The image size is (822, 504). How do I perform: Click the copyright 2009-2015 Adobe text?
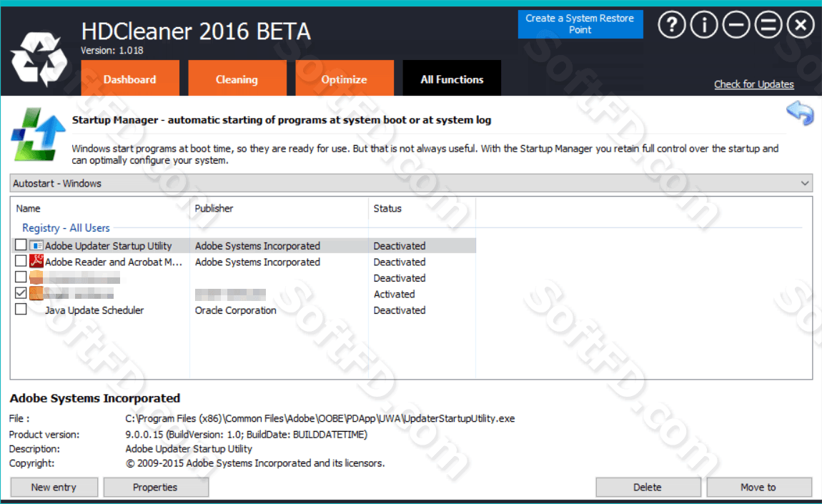click(x=254, y=463)
